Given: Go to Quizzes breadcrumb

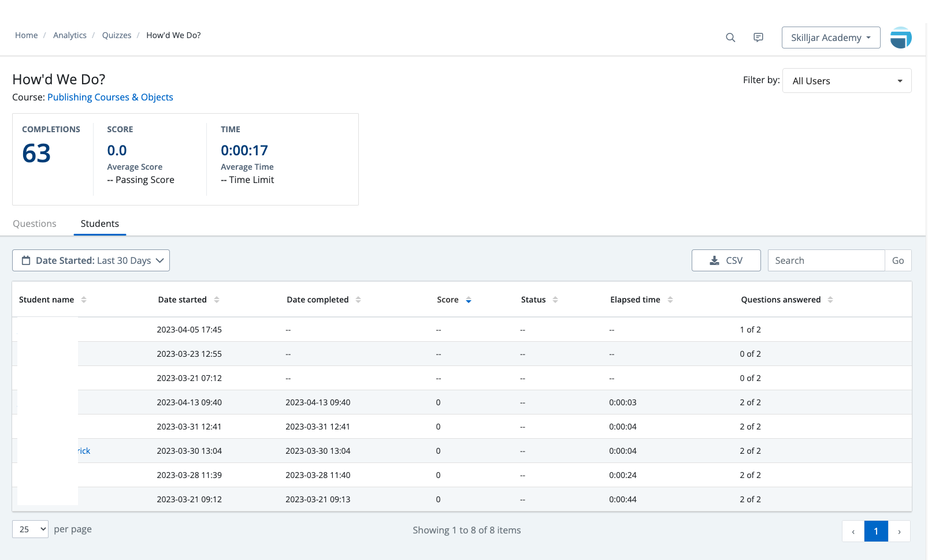Looking at the screenshot, I should (117, 35).
